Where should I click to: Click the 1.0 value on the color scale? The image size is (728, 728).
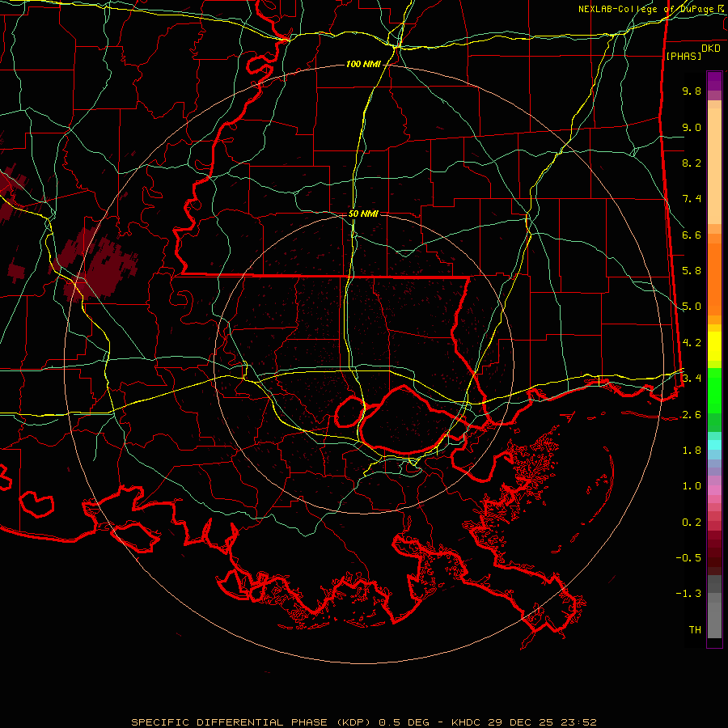point(692,486)
